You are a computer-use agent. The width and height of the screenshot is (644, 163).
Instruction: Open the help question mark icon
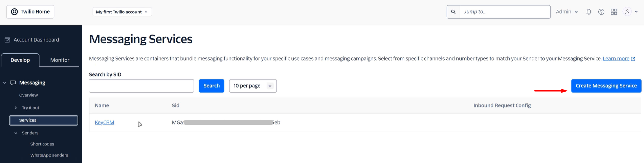(601, 12)
